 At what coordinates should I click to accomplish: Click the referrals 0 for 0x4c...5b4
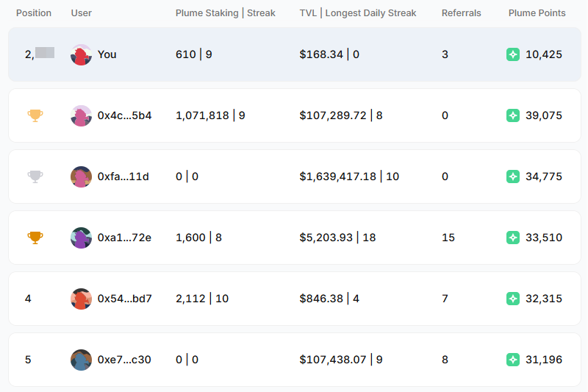[445, 115]
